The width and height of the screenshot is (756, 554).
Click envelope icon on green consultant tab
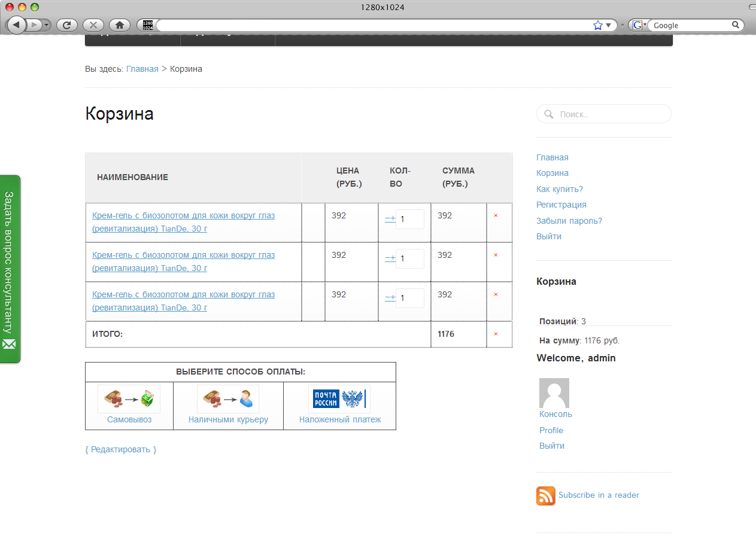click(x=9, y=344)
